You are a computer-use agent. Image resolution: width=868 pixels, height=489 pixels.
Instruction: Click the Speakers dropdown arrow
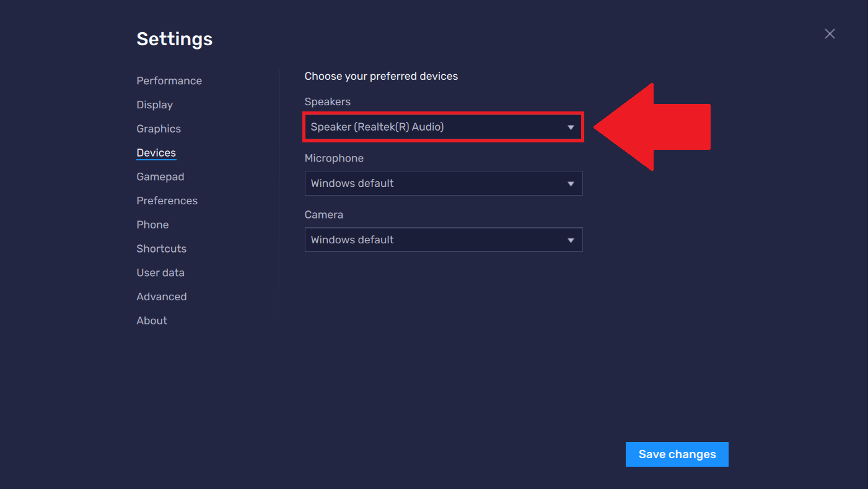point(571,128)
